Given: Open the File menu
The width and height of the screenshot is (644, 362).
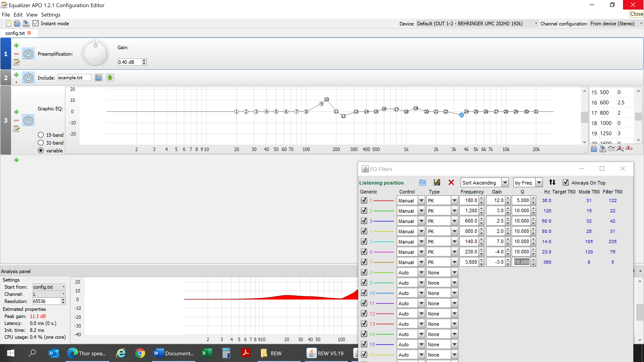Looking at the screenshot, I should point(6,15).
